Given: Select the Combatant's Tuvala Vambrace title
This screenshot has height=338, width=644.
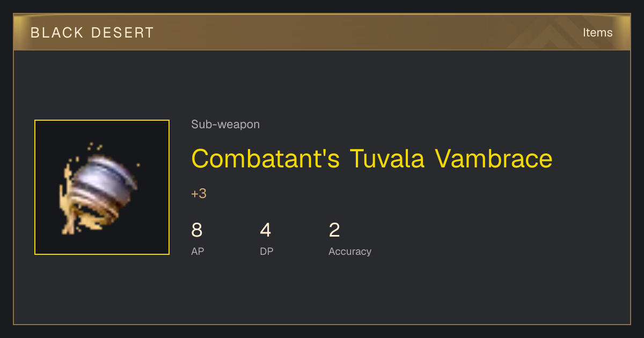Looking at the screenshot, I should tap(372, 159).
